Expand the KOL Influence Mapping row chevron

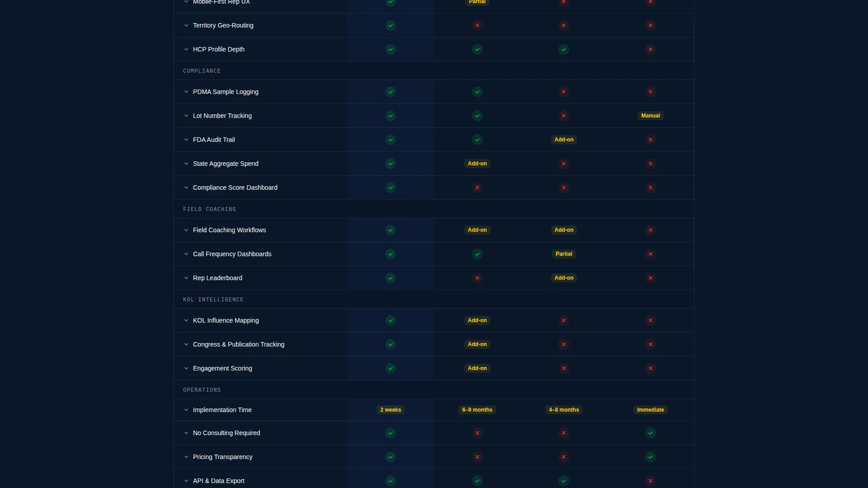tap(186, 320)
